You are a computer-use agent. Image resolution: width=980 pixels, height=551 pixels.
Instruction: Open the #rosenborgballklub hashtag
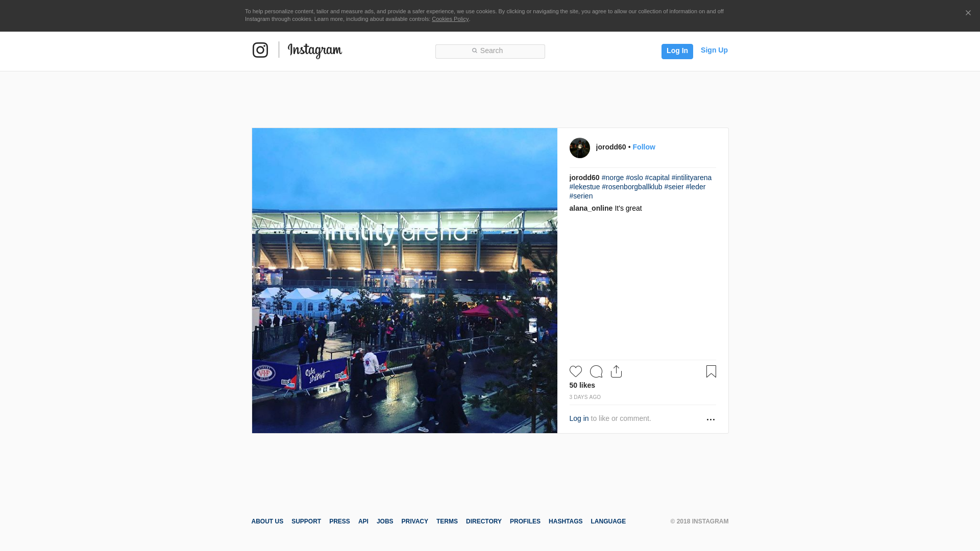[x=632, y=187]
